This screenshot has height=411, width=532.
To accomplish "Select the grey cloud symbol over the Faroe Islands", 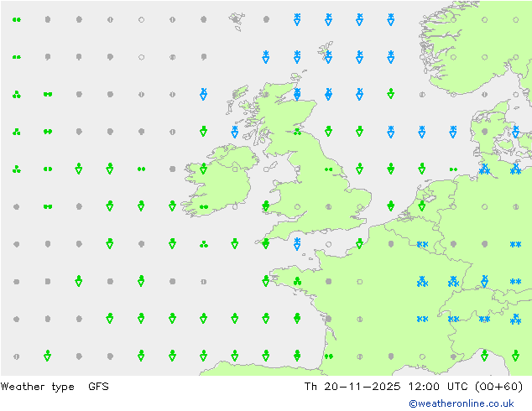I will pyautogui.click(x=235, y=19).
